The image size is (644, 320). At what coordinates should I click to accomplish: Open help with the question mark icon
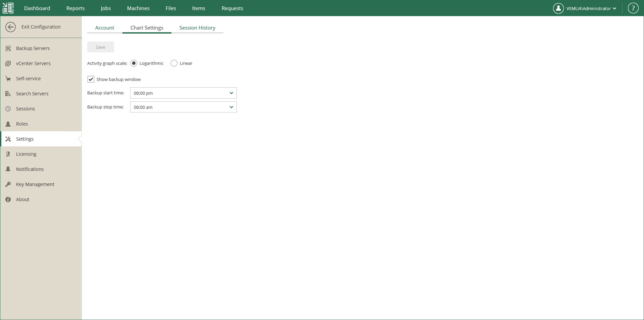(x=633, y=8)
